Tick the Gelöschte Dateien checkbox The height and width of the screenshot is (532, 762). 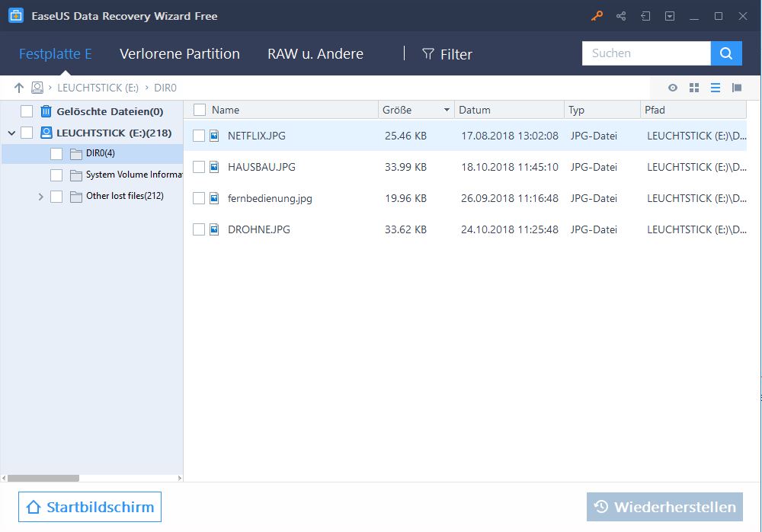point(27,111)
